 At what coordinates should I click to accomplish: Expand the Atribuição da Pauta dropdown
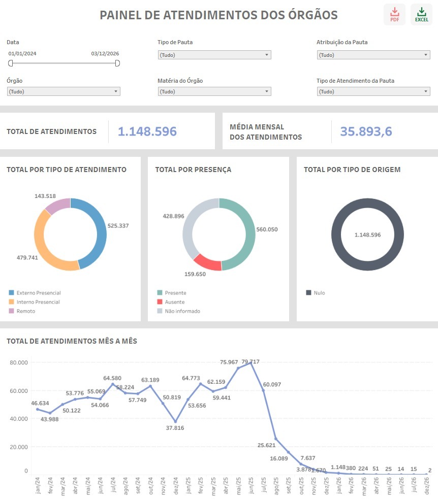pyautogui.click(x=373, y=55)
